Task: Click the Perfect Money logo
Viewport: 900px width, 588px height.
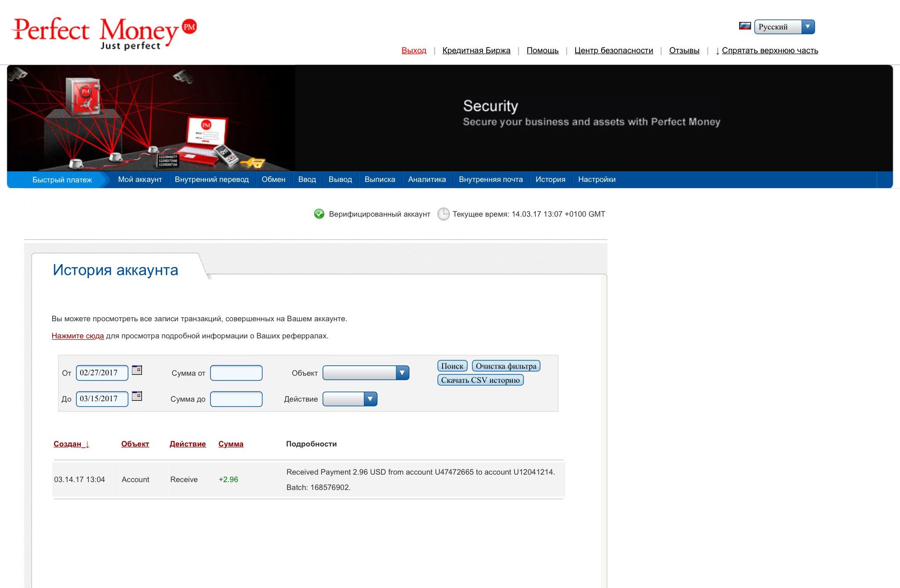Action: pos(105,33)
